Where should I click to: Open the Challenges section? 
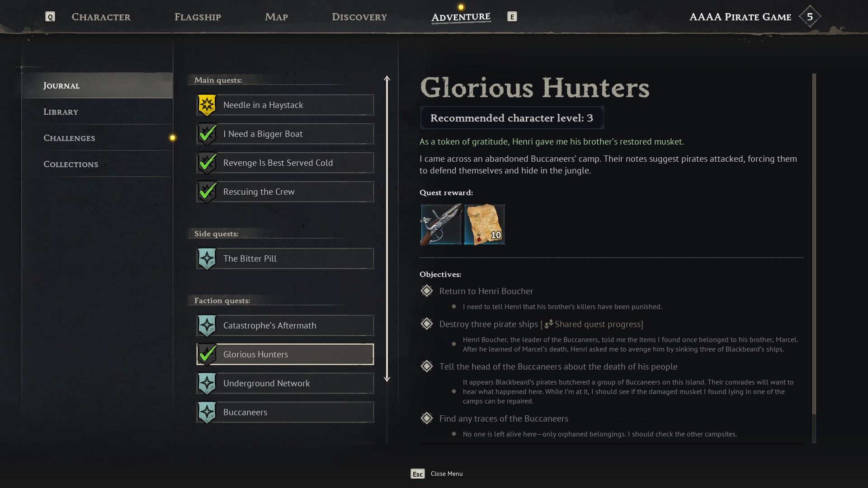pyautogui.click(x=69, y=138)
